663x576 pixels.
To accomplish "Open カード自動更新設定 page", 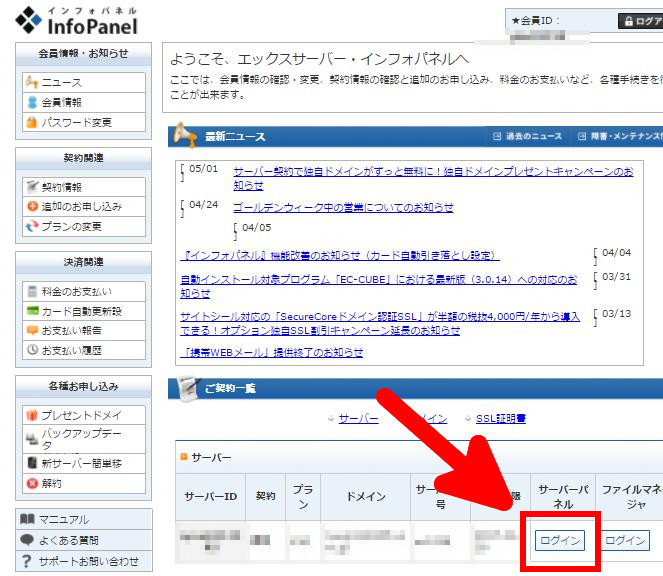I will point(84,311).
